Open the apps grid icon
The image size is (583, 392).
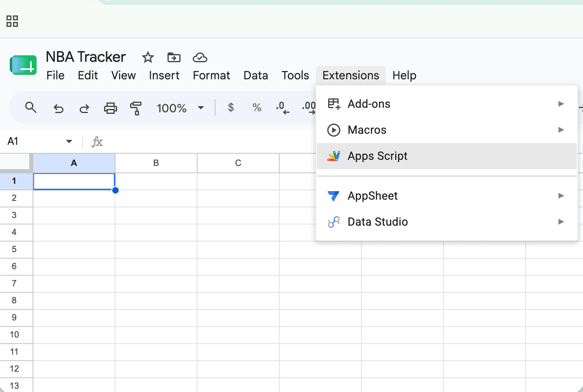coord(12,21)
